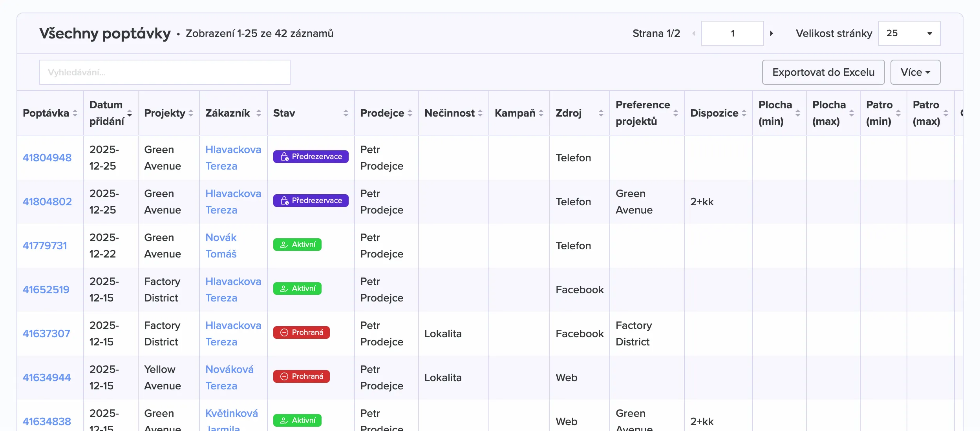Click sort arrows on Stav column

click(346, 113)
